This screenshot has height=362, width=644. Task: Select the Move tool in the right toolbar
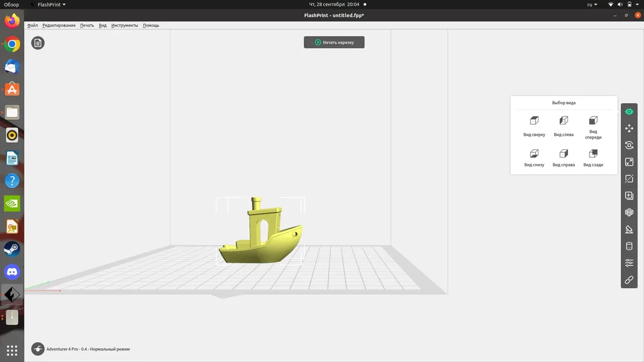click(x=629, y=128)
